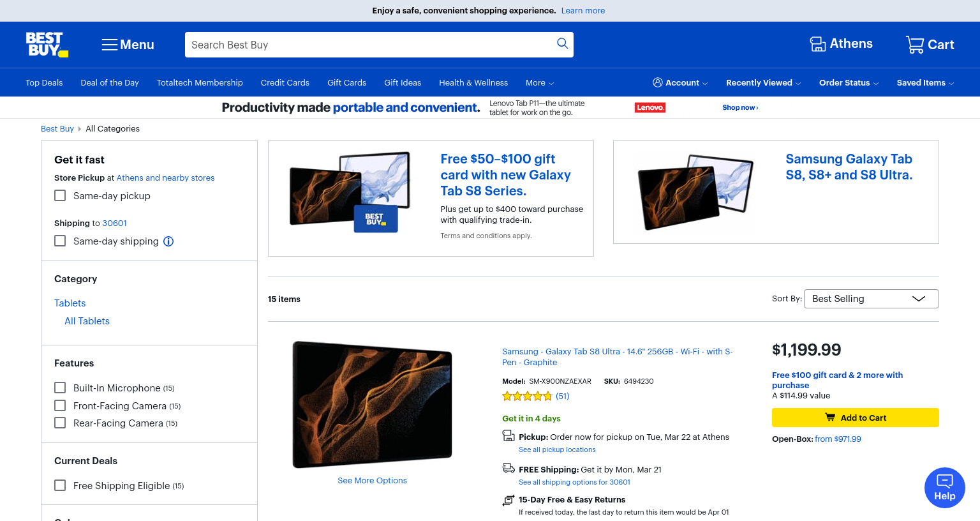This screenshot has height=521, width=980.
Task: Open Credit Cards page
Action: coord(285,83)
